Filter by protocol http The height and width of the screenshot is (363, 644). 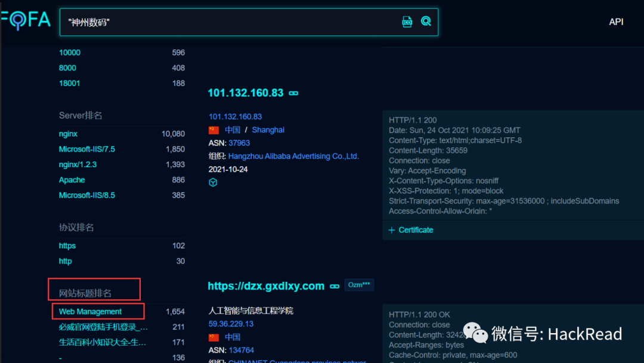coord(66,261)
